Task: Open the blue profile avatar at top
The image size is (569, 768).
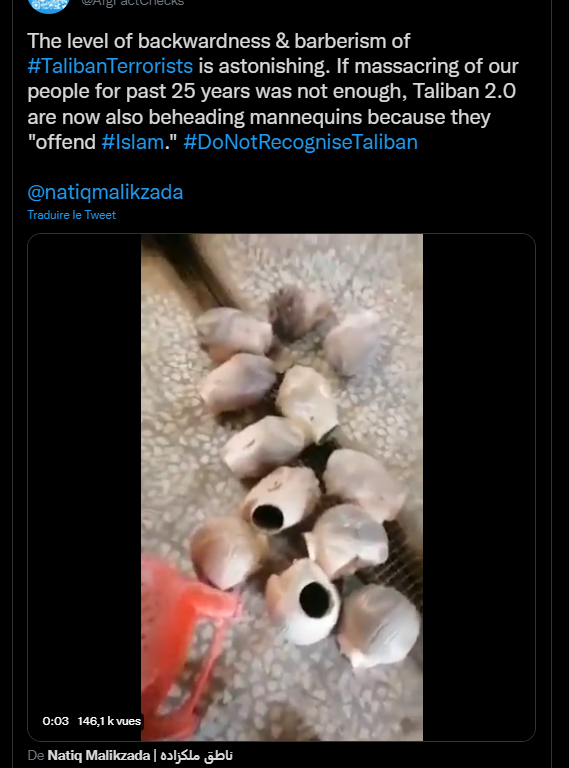Action: [48, 5]
